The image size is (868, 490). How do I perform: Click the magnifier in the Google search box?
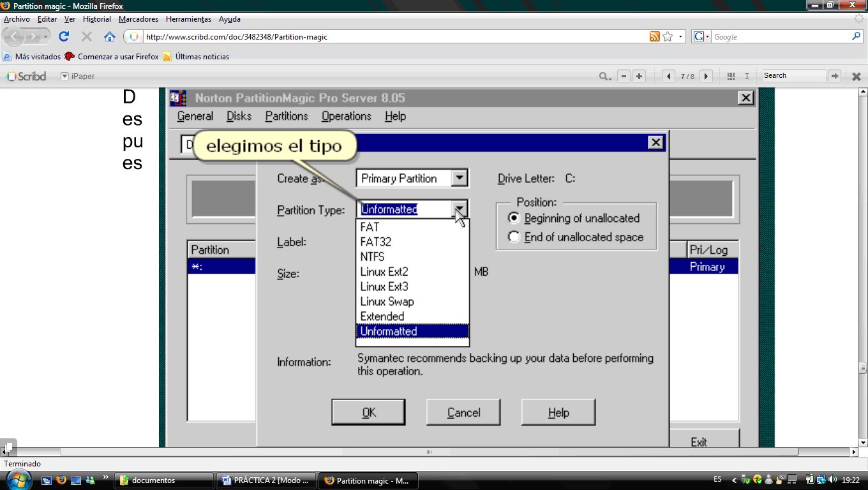coord(857,36)
